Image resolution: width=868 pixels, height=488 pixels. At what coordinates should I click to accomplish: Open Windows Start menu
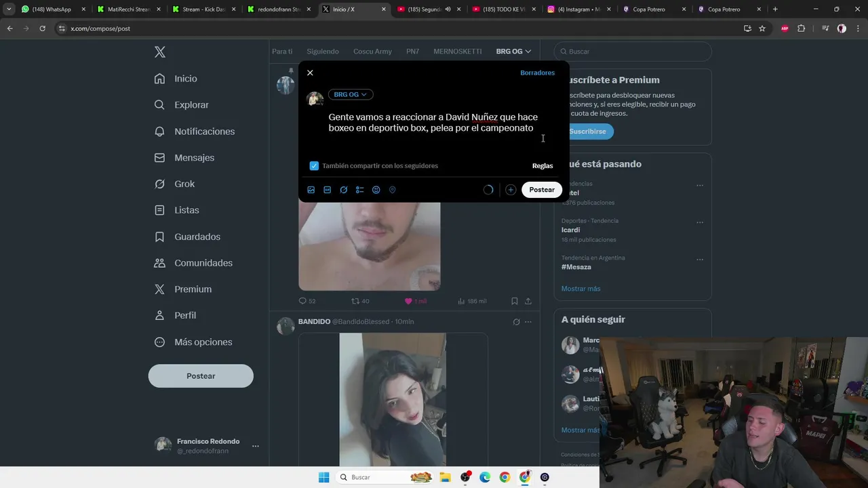[x=323, y=477]
